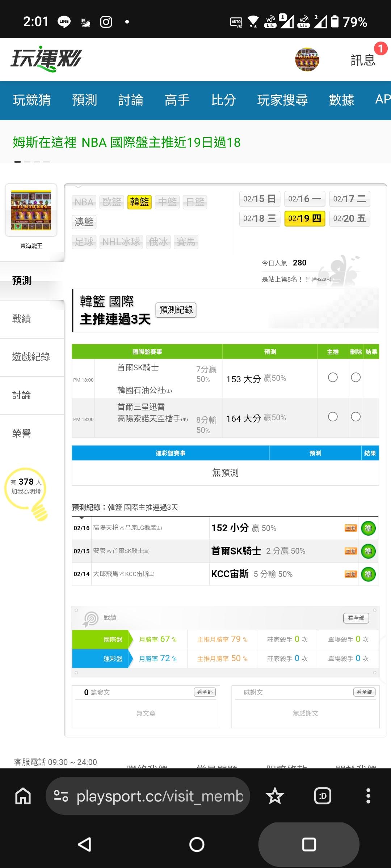Select 主推 radio for 首爾SK騎士 game

(x=333, y=378)
